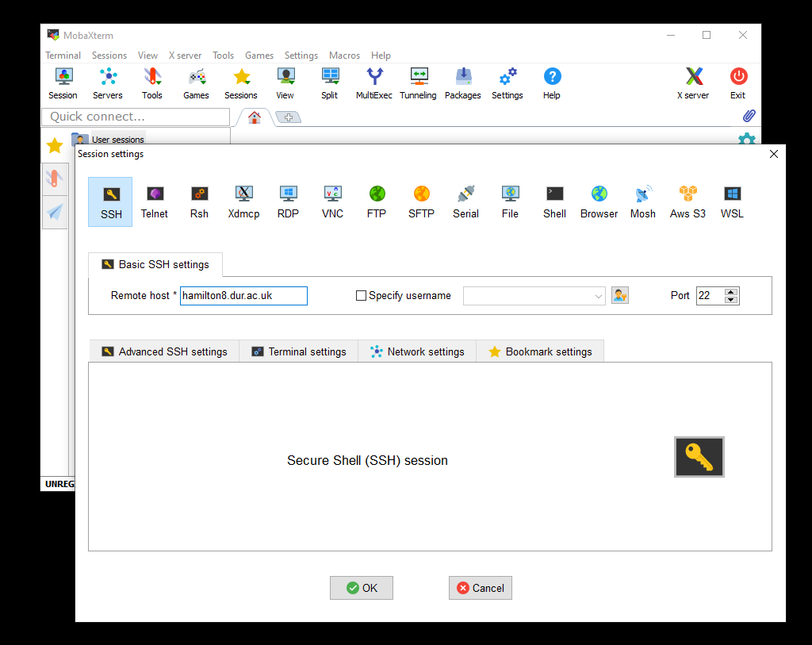This screenshot has width=812, height=645.
Task: Select SFTP session type
Action: (421, 202)
